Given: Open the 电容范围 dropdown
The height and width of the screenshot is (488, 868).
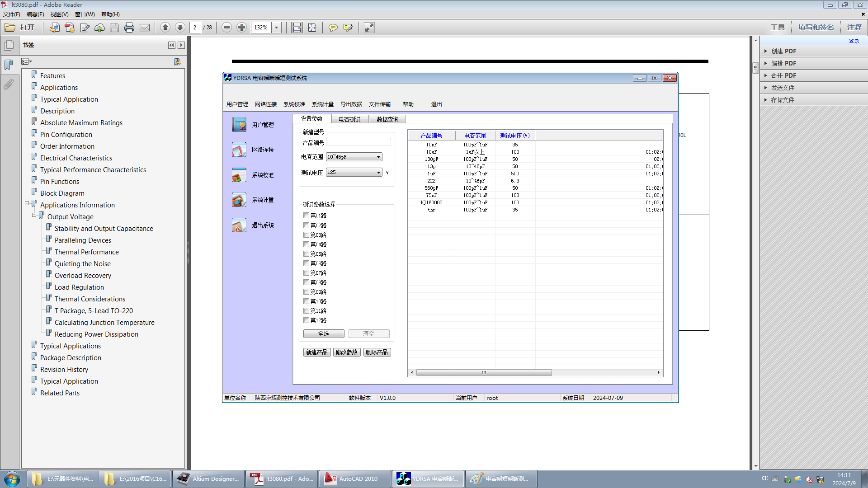Looking at the screenshot, I should click(x=354, y=157).
